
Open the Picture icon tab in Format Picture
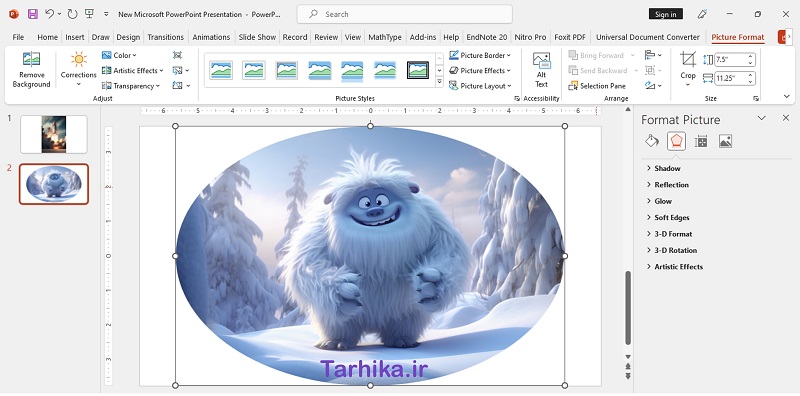coord(726,141)
